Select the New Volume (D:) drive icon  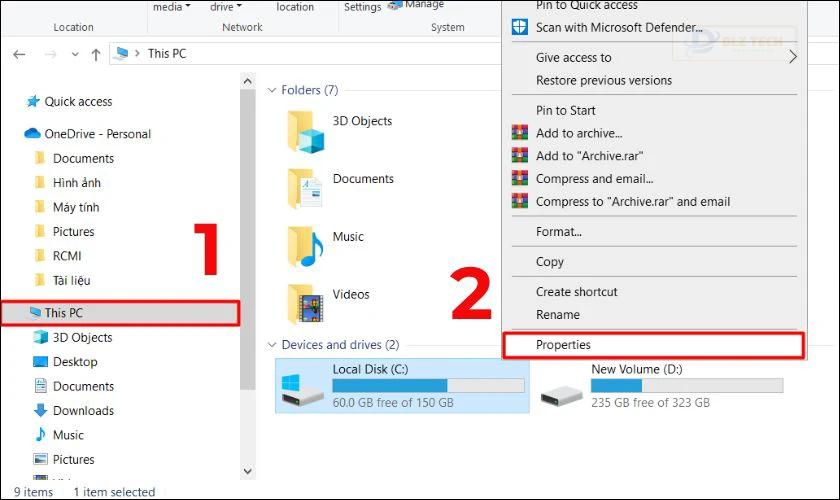561,394
